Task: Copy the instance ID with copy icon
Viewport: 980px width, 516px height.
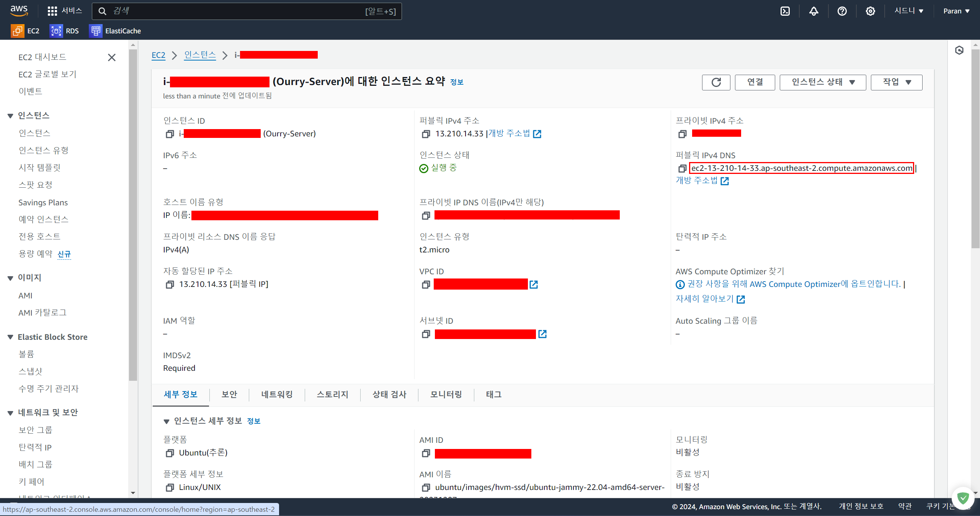Action: pos(170,134)
